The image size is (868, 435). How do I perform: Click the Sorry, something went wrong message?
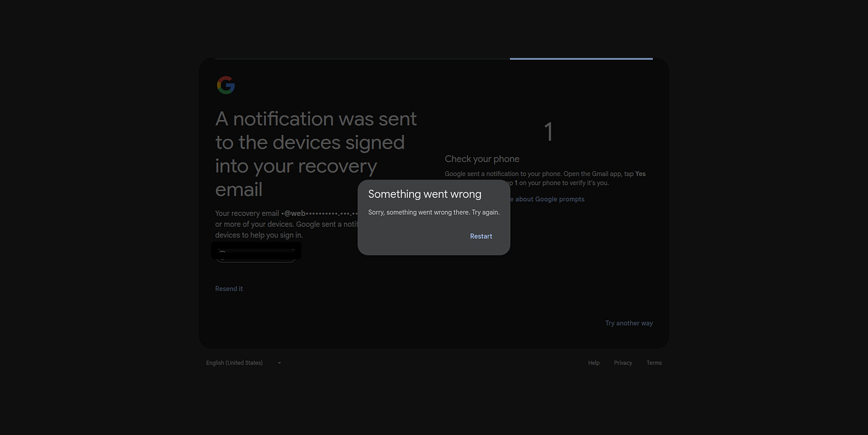point(433,212)
